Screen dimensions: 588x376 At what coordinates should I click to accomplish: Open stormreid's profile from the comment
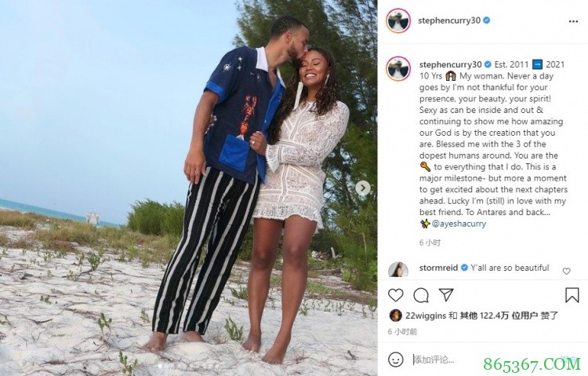point(438,268)
